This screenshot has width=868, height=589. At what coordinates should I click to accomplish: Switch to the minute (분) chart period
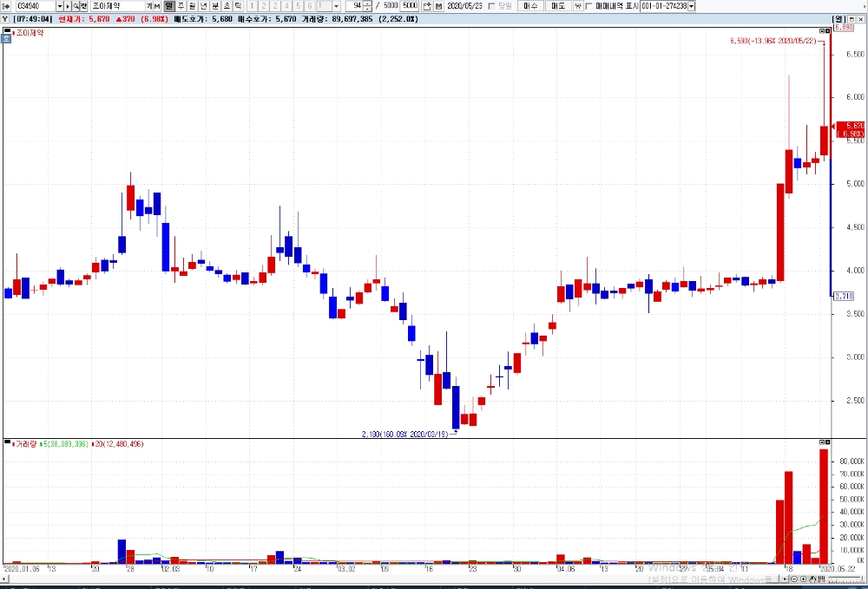(215, 6)
